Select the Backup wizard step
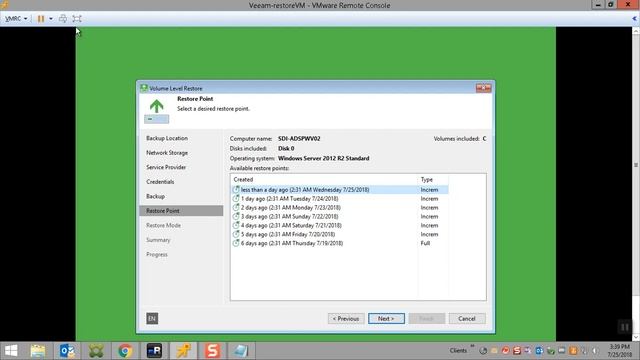Image resolution: width=640 pixels, height=360 pixels. click(x=156, y=196)
